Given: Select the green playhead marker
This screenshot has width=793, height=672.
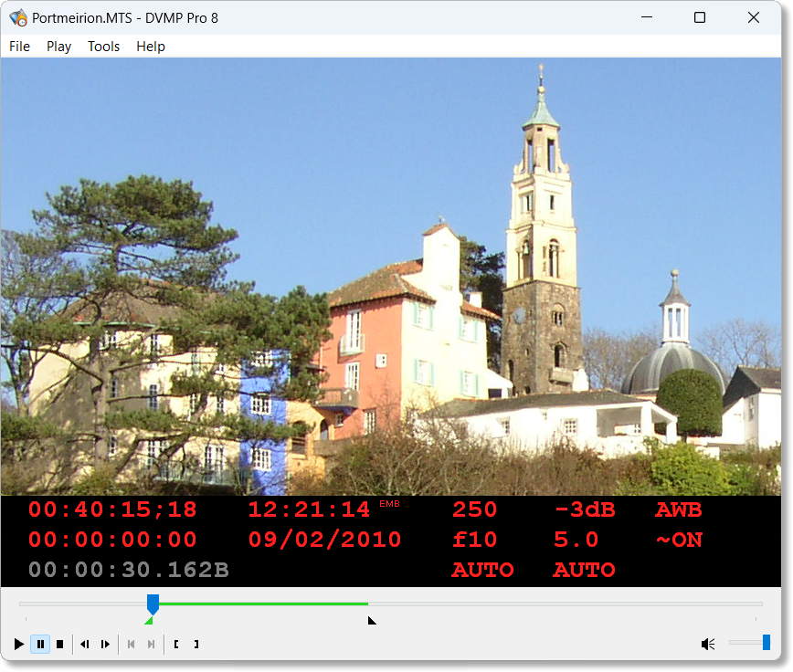Looking at the screenshot, I should coord(152,604).
